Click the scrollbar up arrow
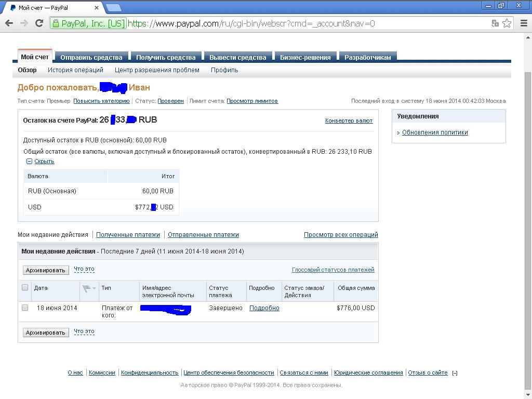Screen dimensions: 532x399 [x=528, y=37]
